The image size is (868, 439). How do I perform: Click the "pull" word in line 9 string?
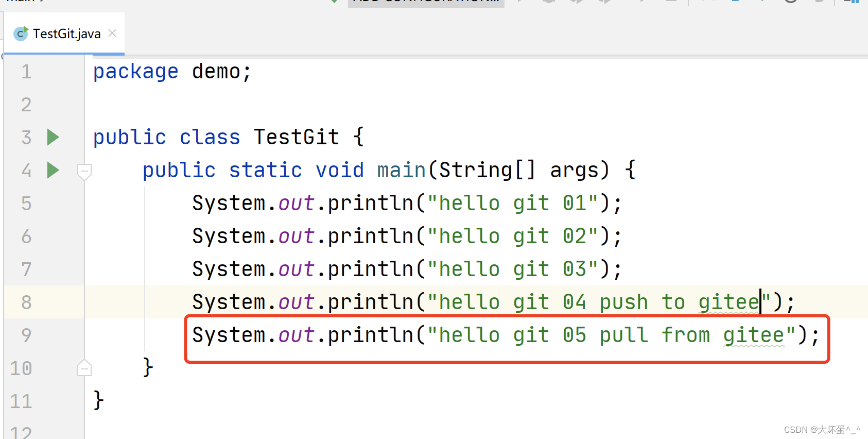(x=624, y=336)
